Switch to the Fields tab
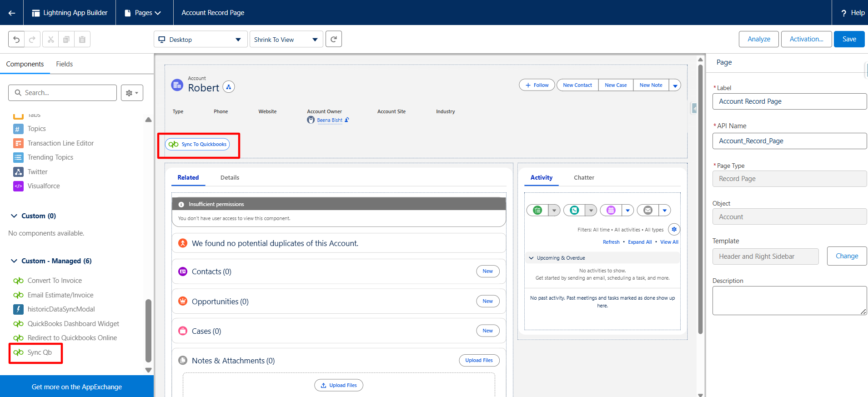 click(64, 64)
